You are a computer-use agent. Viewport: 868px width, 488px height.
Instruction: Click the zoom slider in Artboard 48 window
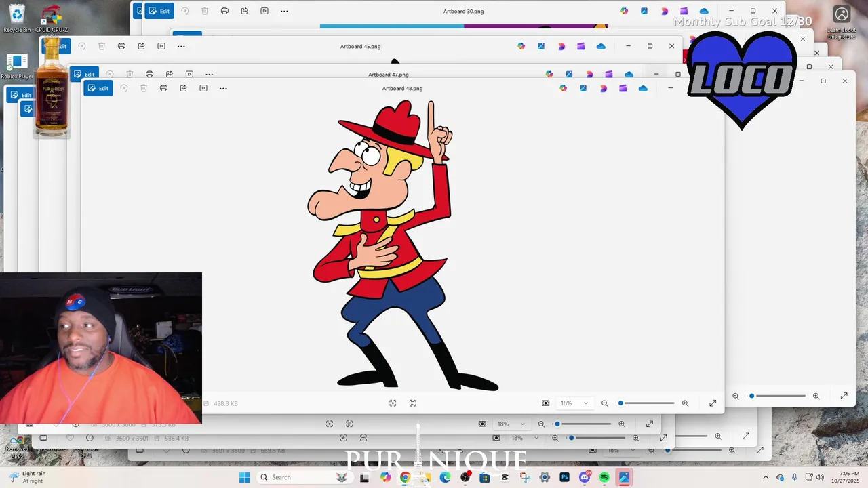click(x=646, y=403)
